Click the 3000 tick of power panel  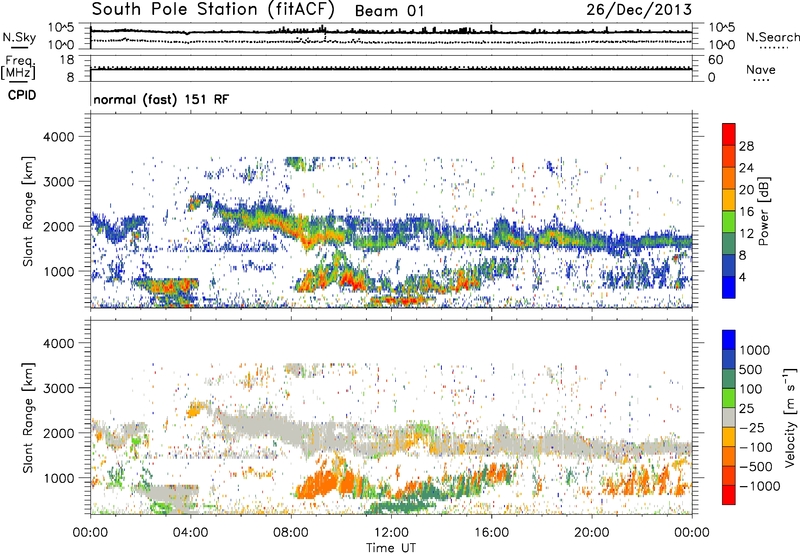coord(59,182)
